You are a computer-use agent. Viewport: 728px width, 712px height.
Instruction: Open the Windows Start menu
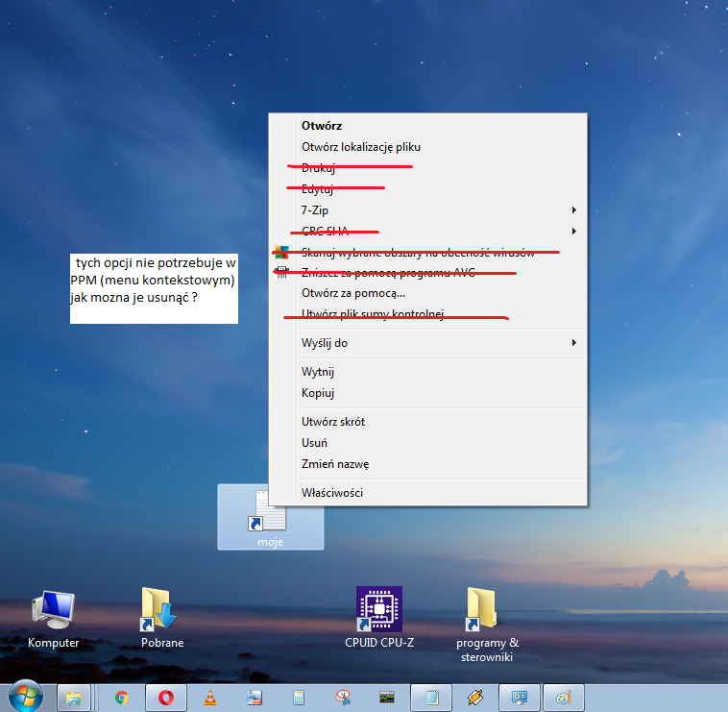click(x=26, y=696)
